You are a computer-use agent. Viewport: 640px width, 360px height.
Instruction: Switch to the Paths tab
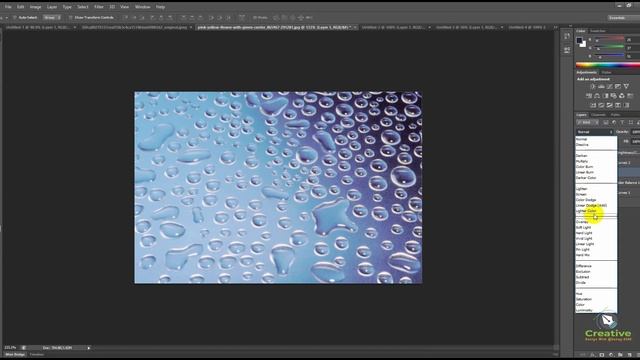tap(616, 115)
